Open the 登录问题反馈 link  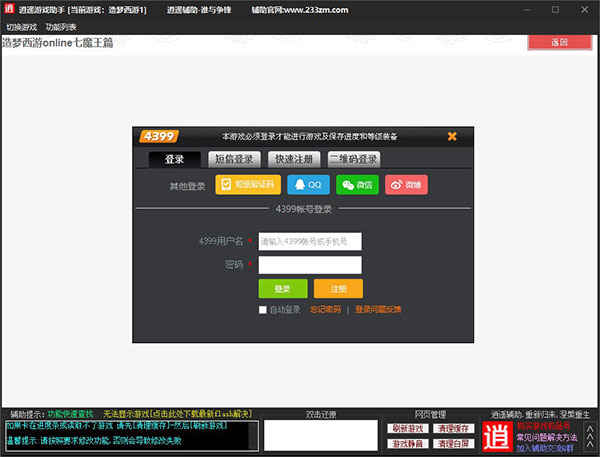tap(378, 309)
